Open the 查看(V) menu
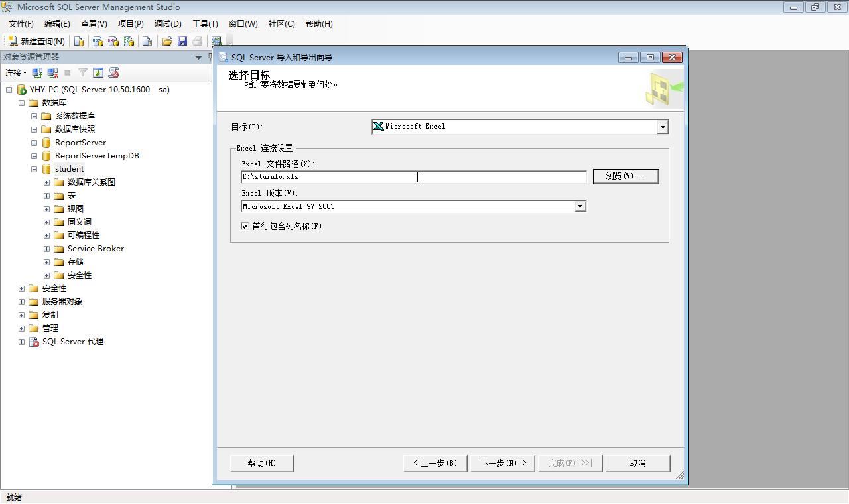This screenshot has width=849, height=504. pos(94,23)
